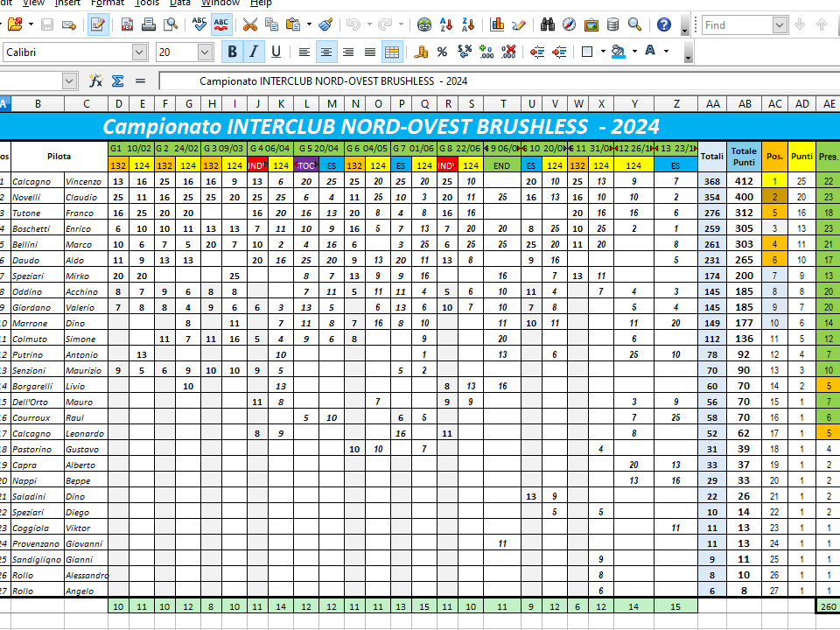Add a decimal place to the number format
Screen dimensions: 840x630
coord(486,52)
